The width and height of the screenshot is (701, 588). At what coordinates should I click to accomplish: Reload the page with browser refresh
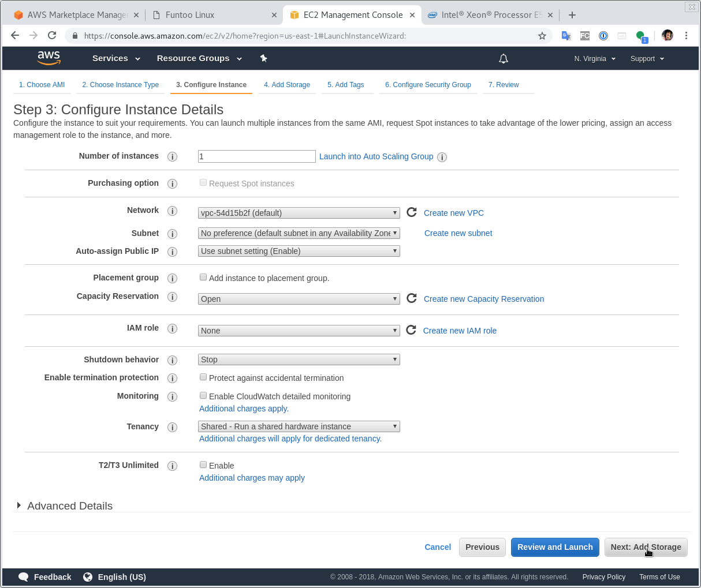tap(52, 35)
